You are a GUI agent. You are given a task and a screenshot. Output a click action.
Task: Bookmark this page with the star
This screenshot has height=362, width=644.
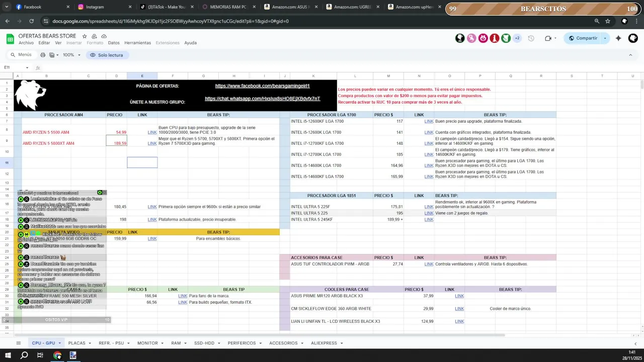[x=608, y=21]
